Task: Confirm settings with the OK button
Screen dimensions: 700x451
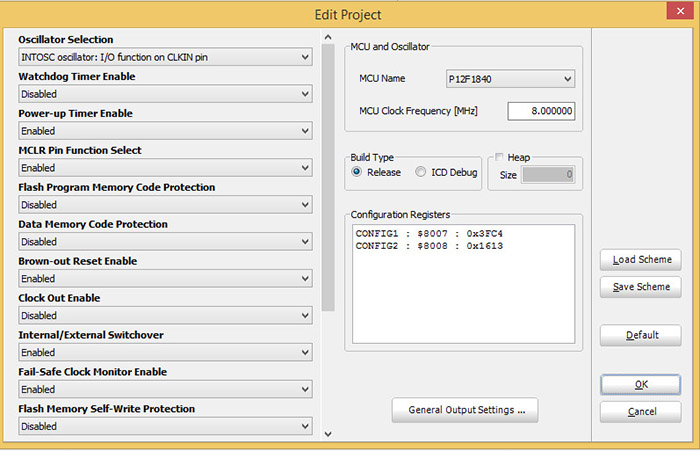Action: coord(640,384)
